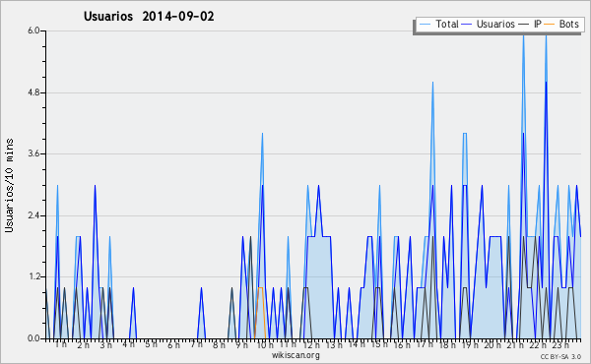The width and height of the screenshot is (591, 364).
Task: Click the '1.2' y-axis value
Action: pos(33,276)
